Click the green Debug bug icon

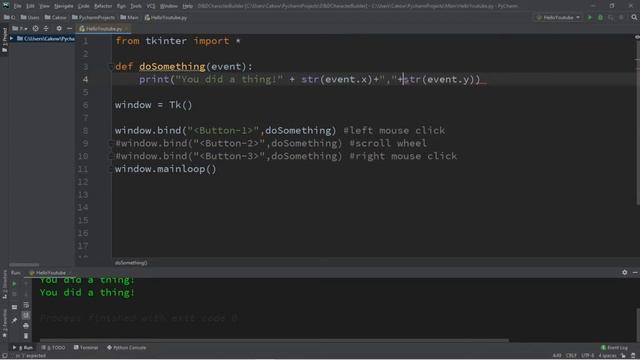(x=600, y=18)
